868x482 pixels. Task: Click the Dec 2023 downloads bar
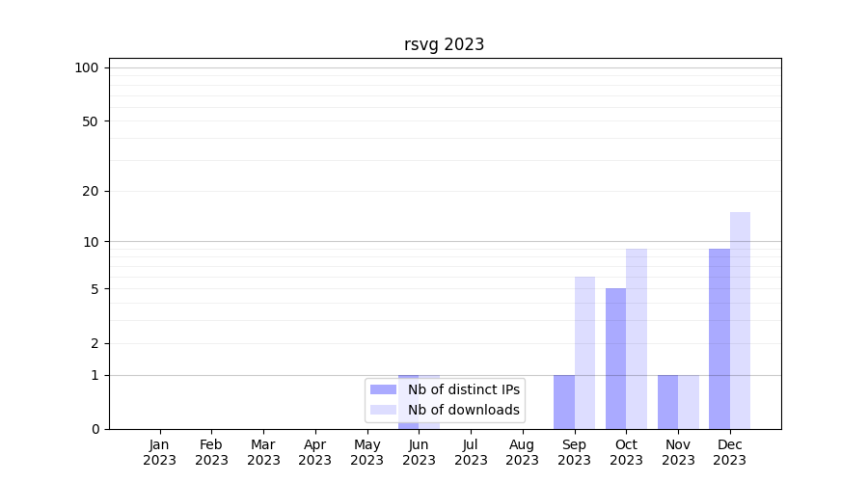pos(740,320)
